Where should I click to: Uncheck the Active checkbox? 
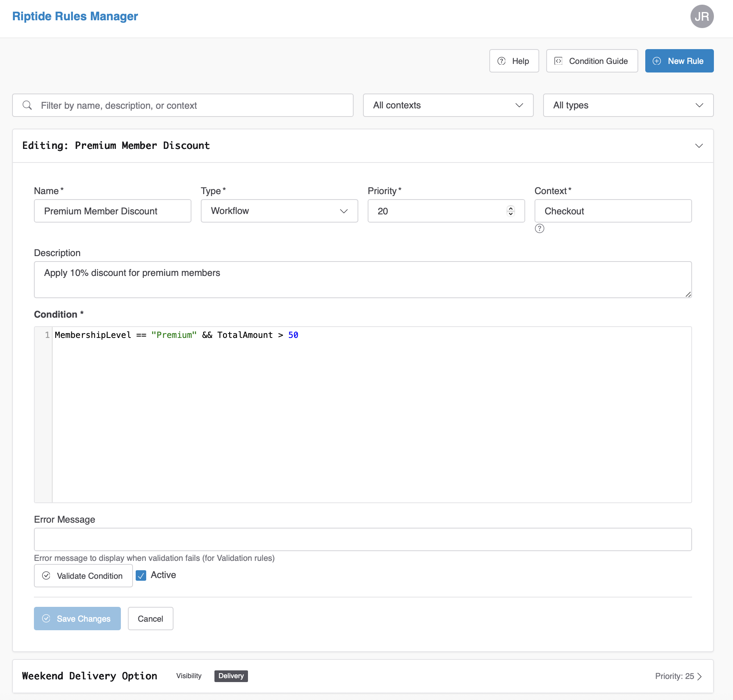coord(141,575)
